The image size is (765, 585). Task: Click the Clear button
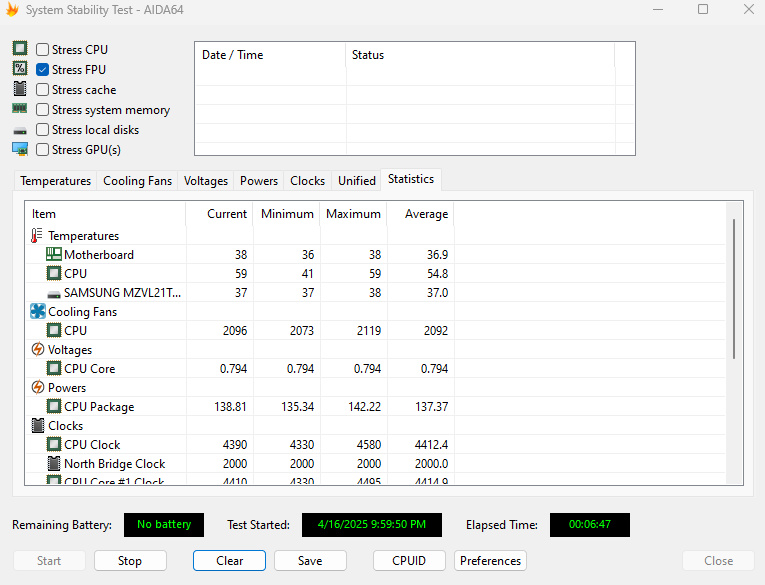pos(229,561)
